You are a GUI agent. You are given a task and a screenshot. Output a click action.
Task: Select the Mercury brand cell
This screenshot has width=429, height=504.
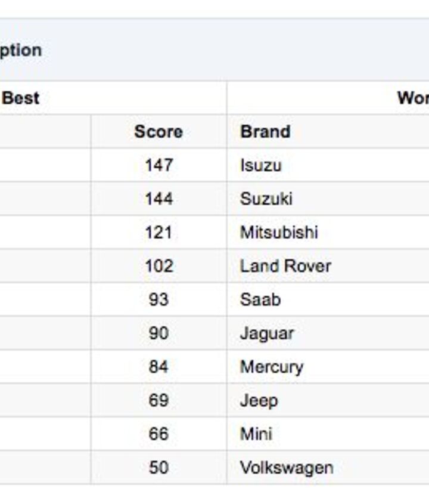click(x=271, y=366)
